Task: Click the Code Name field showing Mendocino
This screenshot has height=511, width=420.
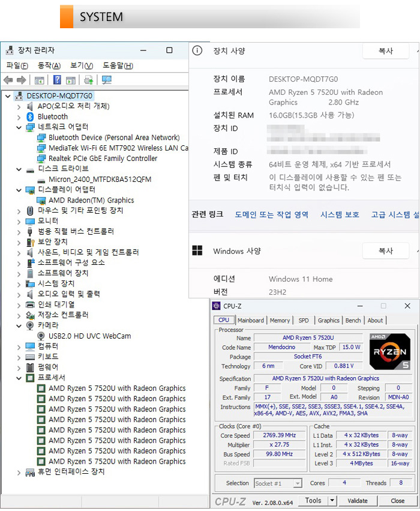Action: click(282, 348)
